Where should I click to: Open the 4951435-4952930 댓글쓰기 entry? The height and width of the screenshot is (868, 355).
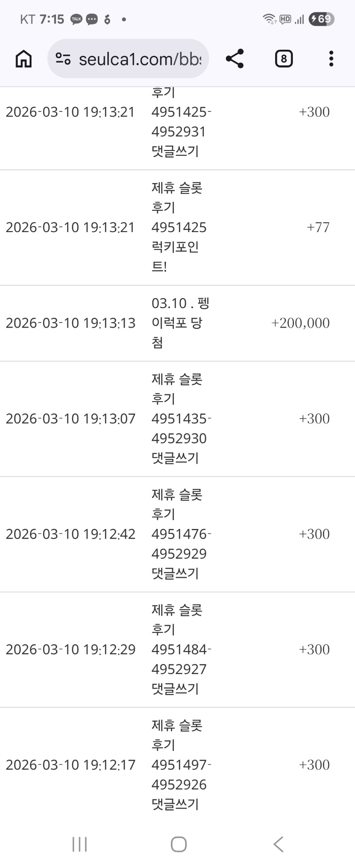coord(181,419)
